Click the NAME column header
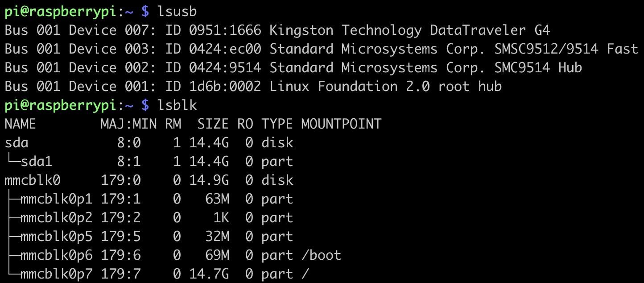644x283 pixels. click(20, 124)
